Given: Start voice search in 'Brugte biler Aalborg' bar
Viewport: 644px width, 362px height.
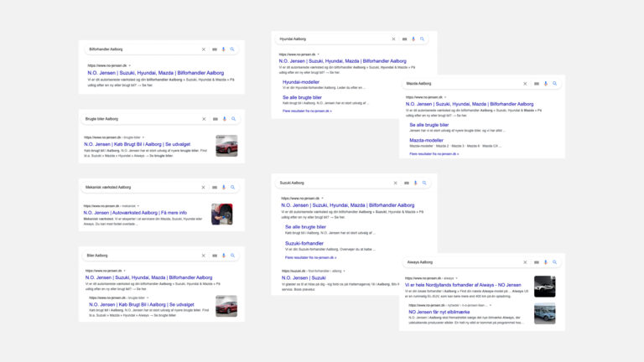Looking at the screenshot, I should [224, 119].
